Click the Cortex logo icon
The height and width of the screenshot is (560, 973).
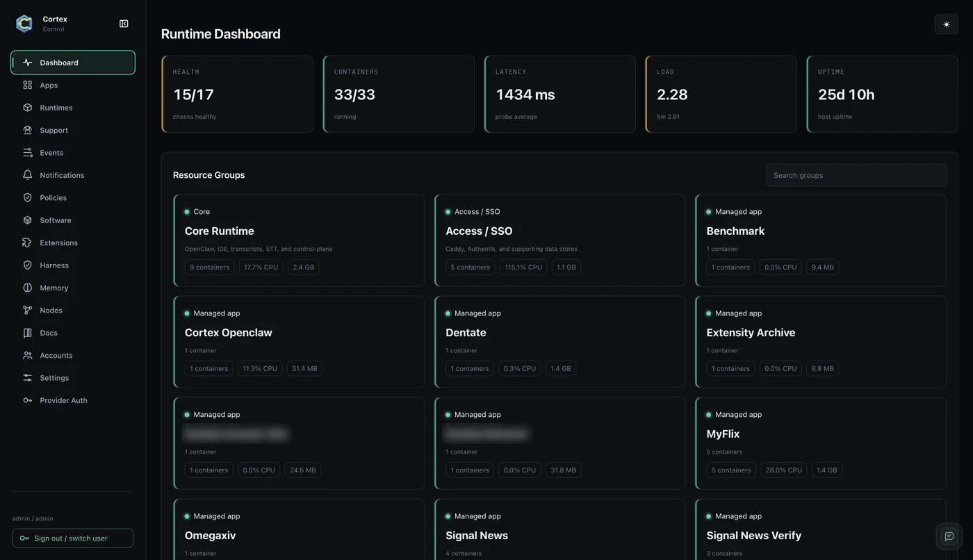pyautogui.click(x=24, y=24)
